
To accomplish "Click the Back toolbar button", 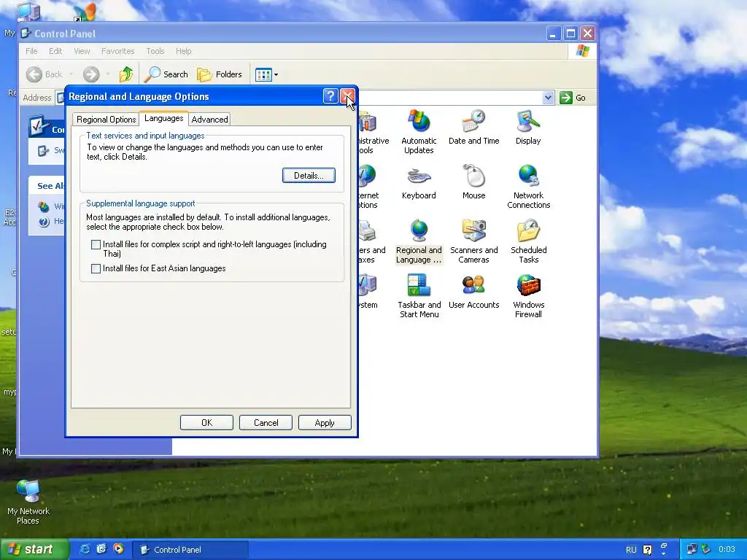I will [x=44, y=74].
